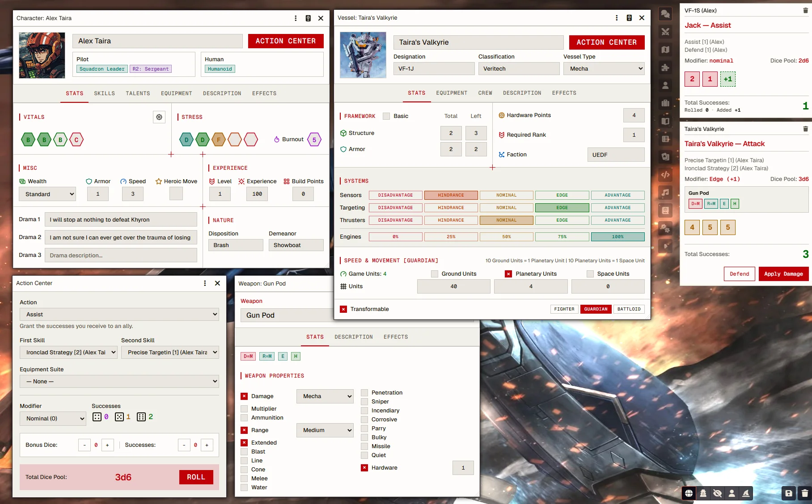Open the Range Medium dropdown

(x=325, y=430)
